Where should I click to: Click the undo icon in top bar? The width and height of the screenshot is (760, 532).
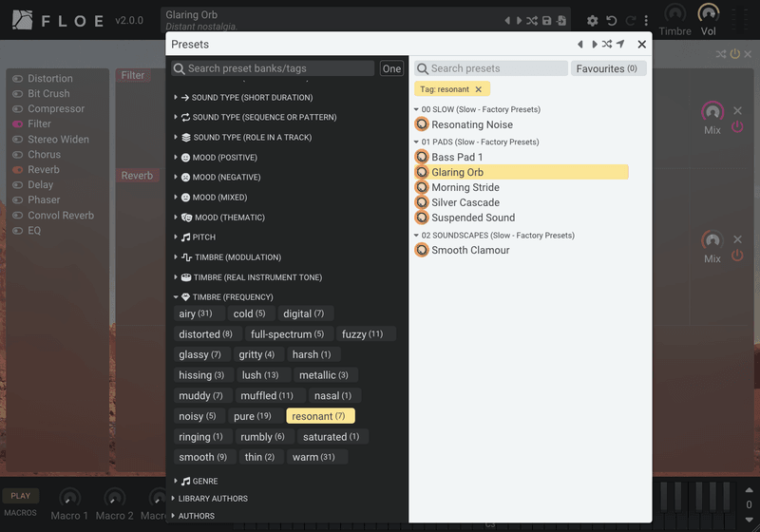[612, 21]
